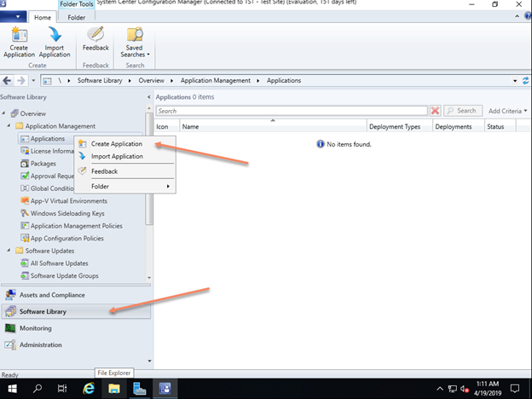Image resolution: width=532 pixels, height=399 pixels.
Task: Click Software Library in breadcrumb
Action: point(100,80)
